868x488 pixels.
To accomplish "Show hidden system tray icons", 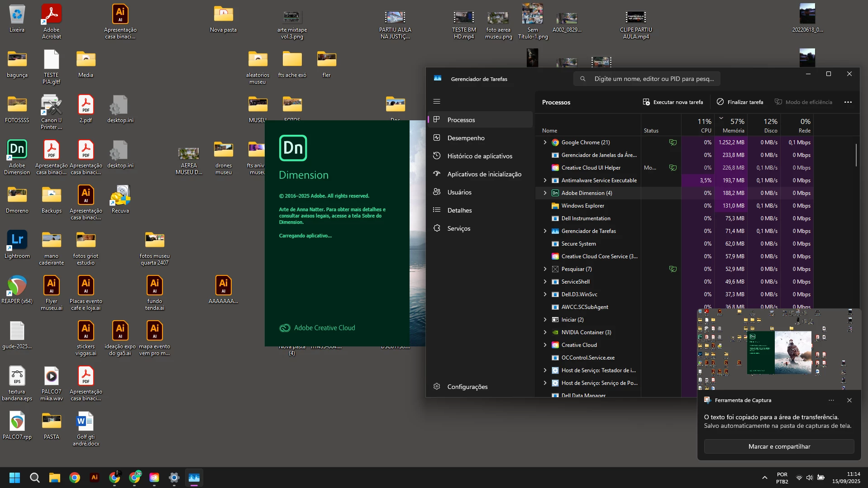I will [x=765, y=478].
